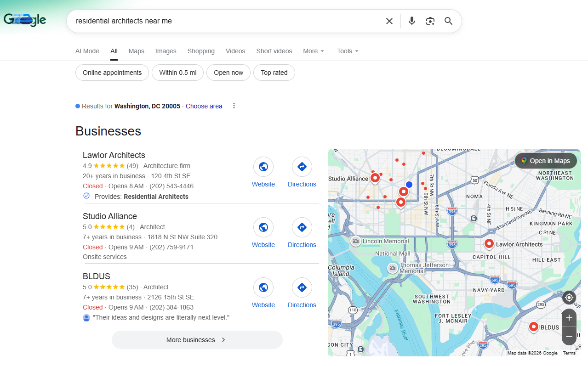Start voice search with microphone icon

pyautogui.click(x=411, y=21)
